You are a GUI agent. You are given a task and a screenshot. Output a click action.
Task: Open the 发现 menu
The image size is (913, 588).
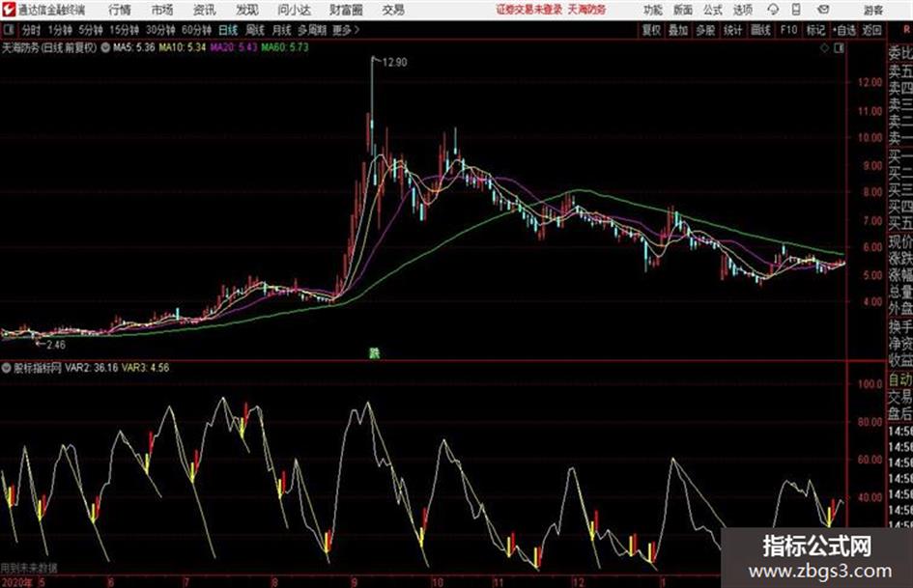pos(247,10)
